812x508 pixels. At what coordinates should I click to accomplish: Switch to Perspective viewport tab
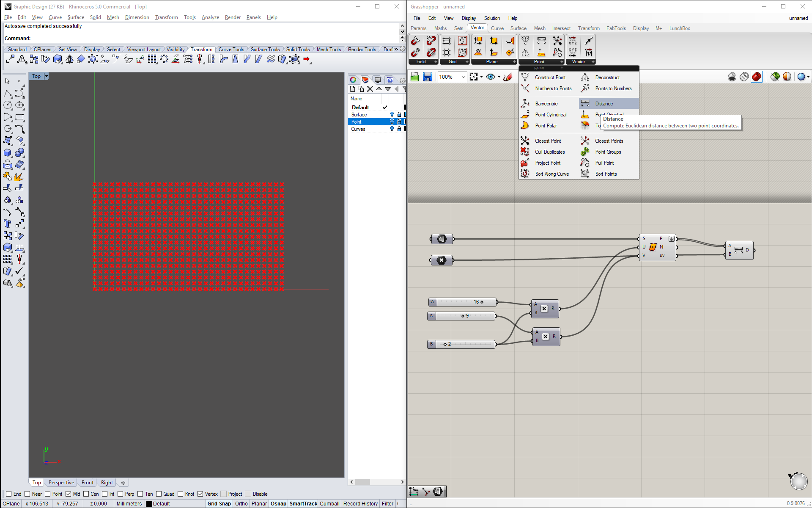coord(61,482)
